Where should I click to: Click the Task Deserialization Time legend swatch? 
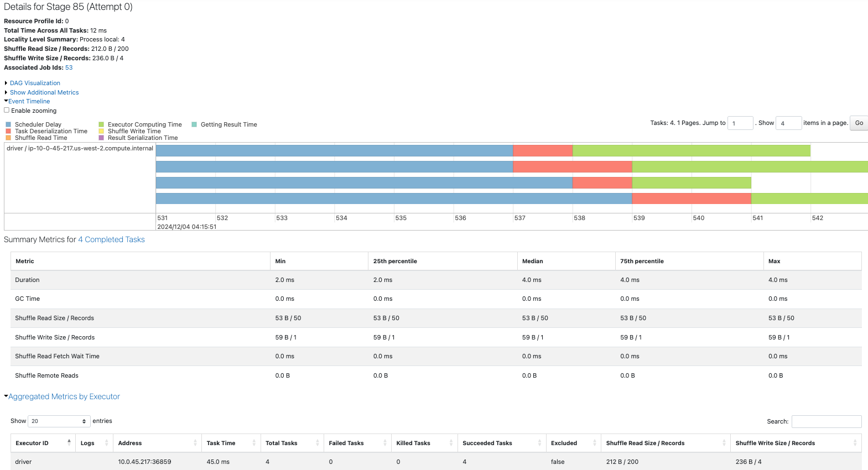pyautogui.click(x=8, y=131)
